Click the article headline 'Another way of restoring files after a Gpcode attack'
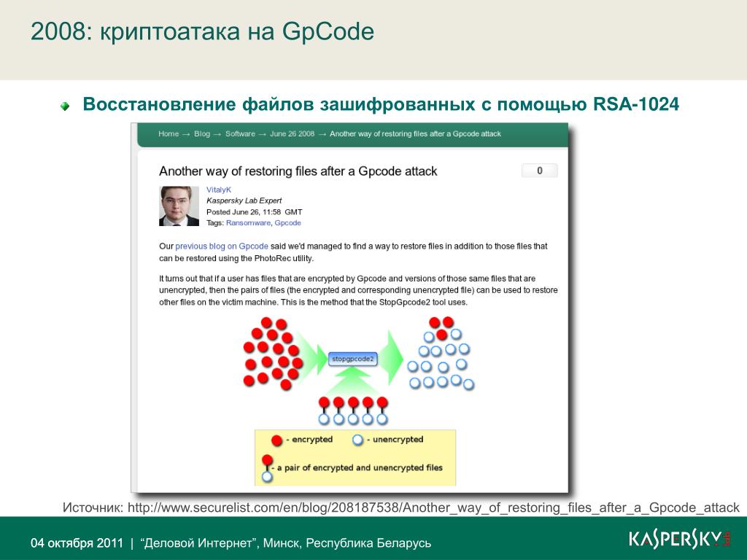747x560 pixels. (x=298, y=171)
